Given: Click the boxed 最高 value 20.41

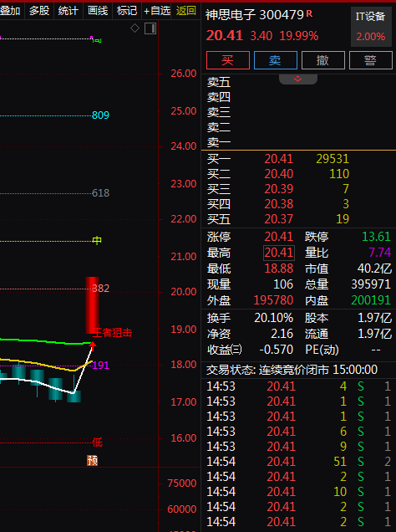Looking at the screenshot, I should (x=279, y=253).
